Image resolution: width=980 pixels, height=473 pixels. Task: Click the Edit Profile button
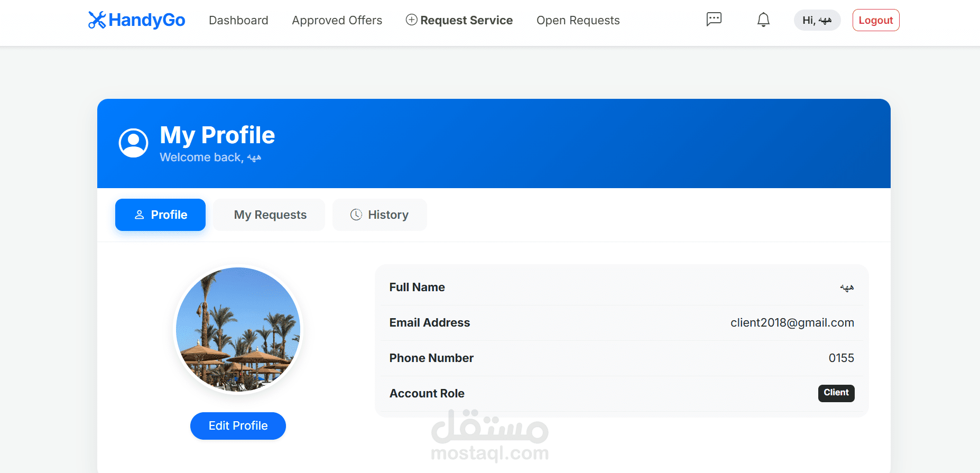pos(238,426)
